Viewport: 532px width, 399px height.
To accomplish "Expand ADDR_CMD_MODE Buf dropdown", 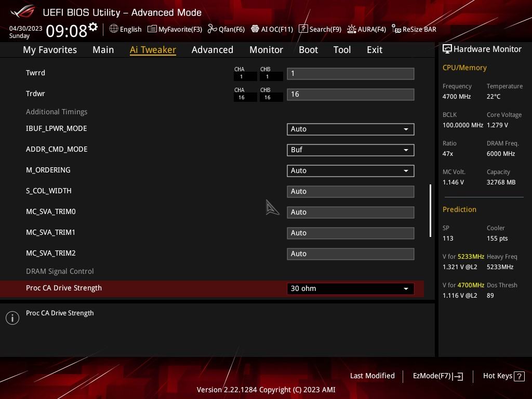I will coord(351,150).
